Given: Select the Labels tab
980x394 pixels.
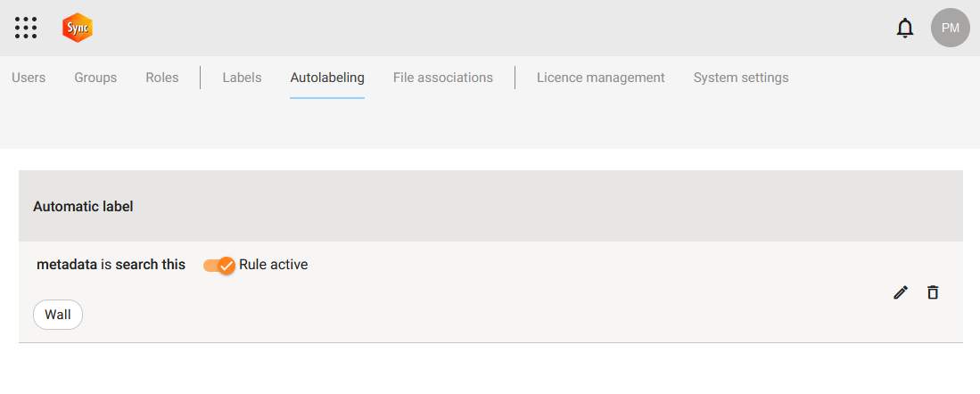Looking at the screenshot, I should pyautogui.click(x=242, y=78).
